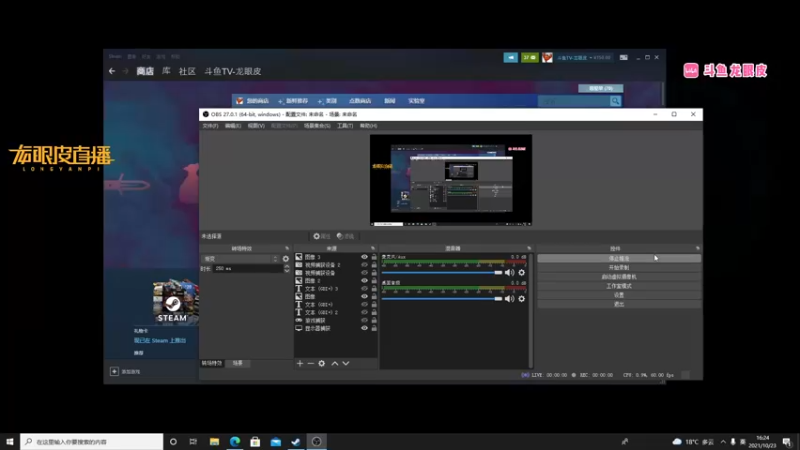Toggle visibility of 视频捕获设备 2 source
This screenshot has width=800, height=450.
tap(364, 265)
